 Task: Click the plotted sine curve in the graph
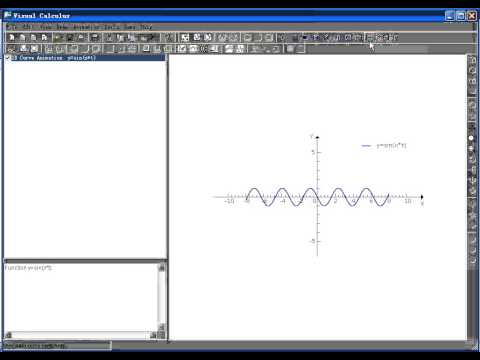point(317,197)
